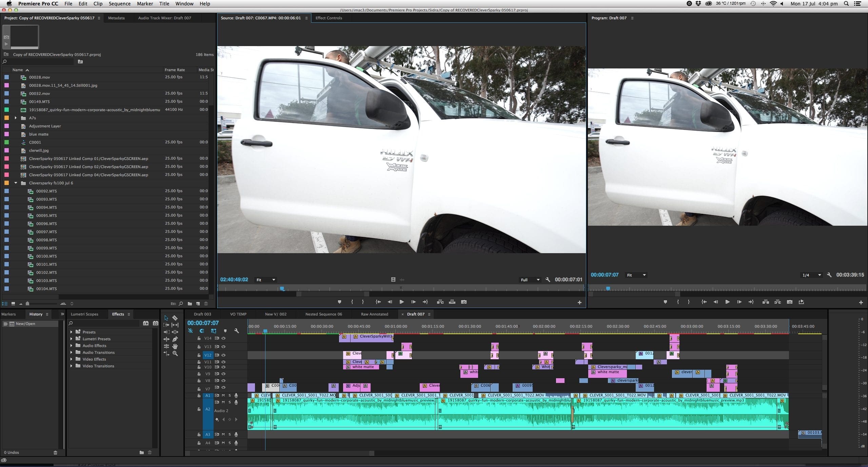868x467 pixels.
Task: Select the Razor tool in the tools panel
Action: coord(175,318)
